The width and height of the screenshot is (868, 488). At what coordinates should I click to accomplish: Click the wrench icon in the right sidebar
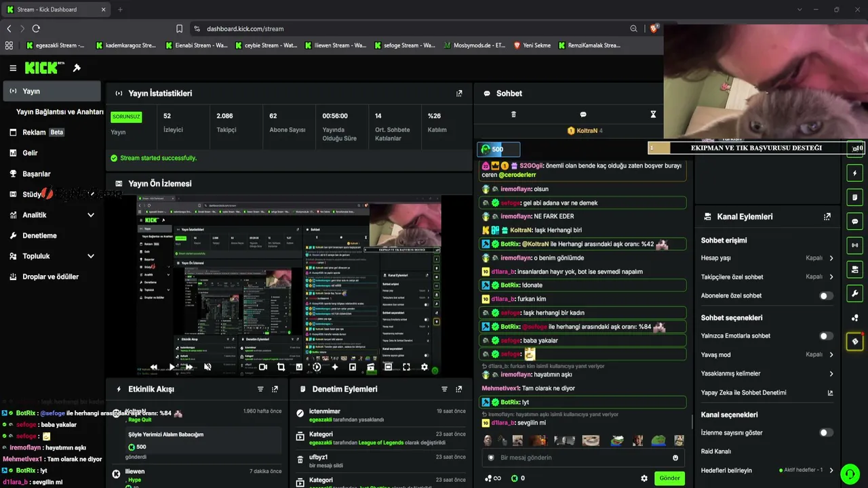click(x=855, y=293)
